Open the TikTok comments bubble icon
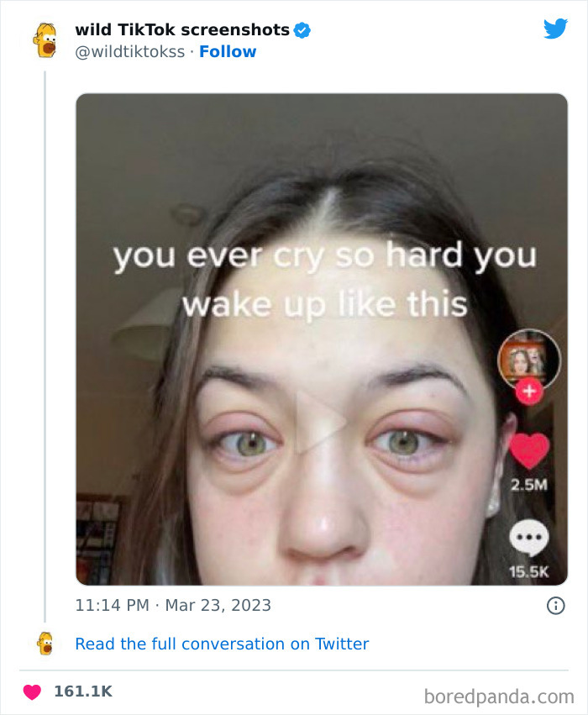Image resolution: width=588 pixels, height=715 pixels. point(529,537)
